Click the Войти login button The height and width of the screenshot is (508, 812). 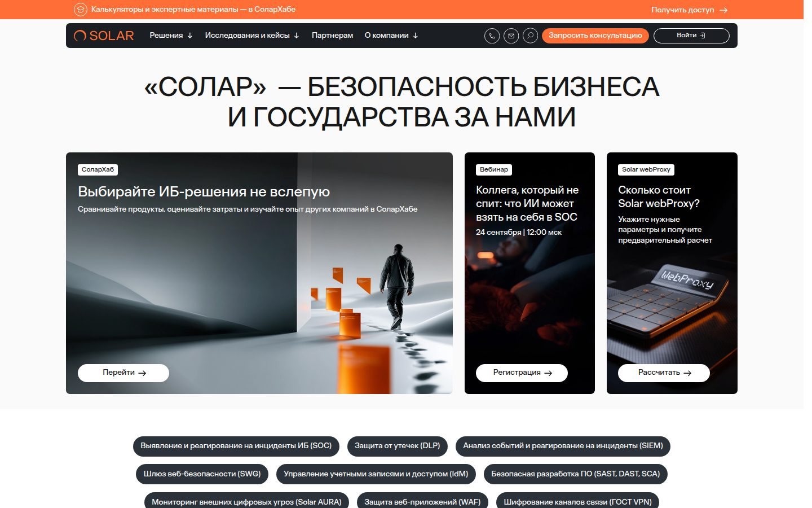coord(691,36)
